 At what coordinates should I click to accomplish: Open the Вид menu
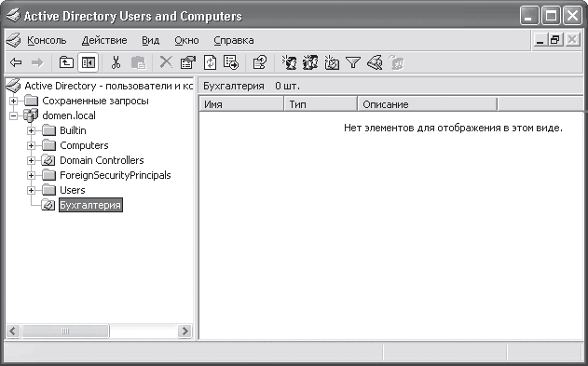point(150,40)
